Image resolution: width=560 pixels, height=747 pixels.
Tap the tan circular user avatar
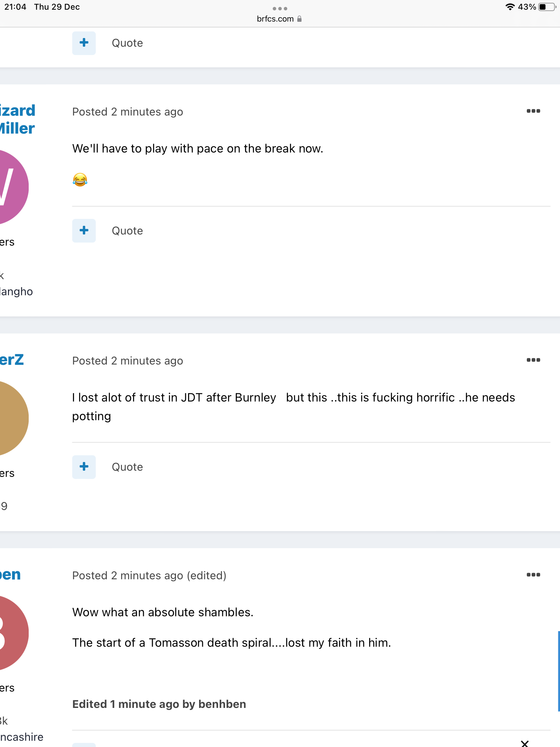[x=14, y=418]
